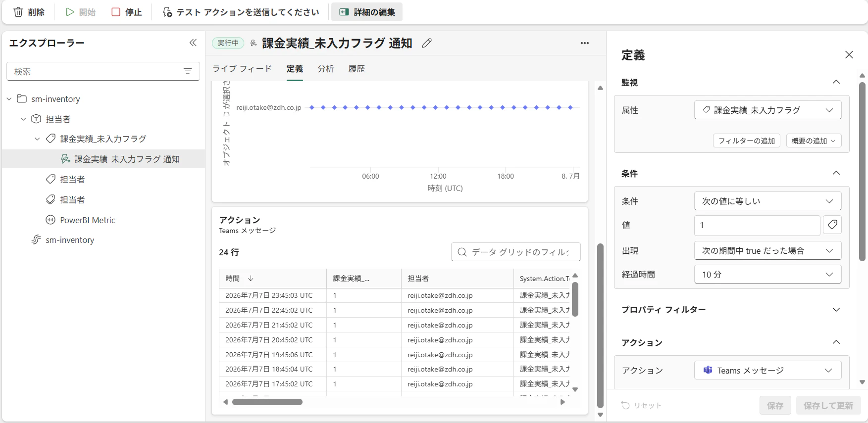868x423 pixels.
Task: Click the 保存 button
Action: 775,406
